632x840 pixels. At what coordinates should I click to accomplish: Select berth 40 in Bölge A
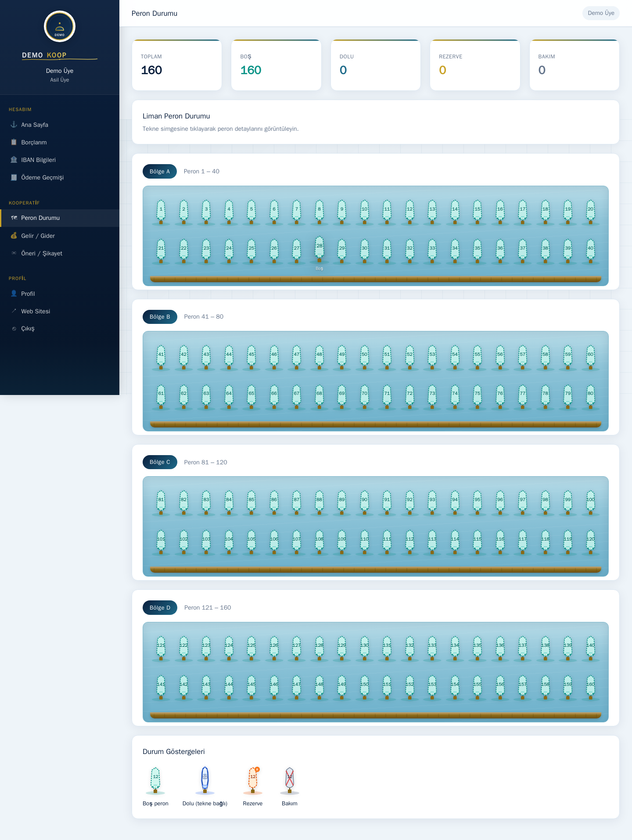591,251
